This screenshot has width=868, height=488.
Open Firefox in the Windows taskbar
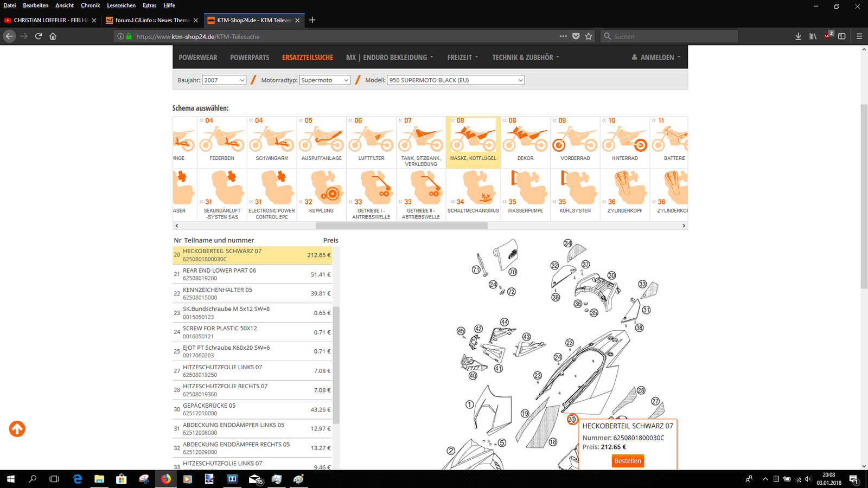pyautogui.click(x=165, y=479)
